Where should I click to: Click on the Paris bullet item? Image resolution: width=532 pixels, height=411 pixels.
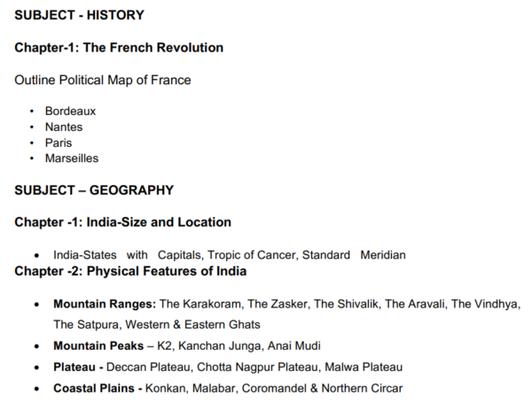pyautogui.click(x=59, y=143)
